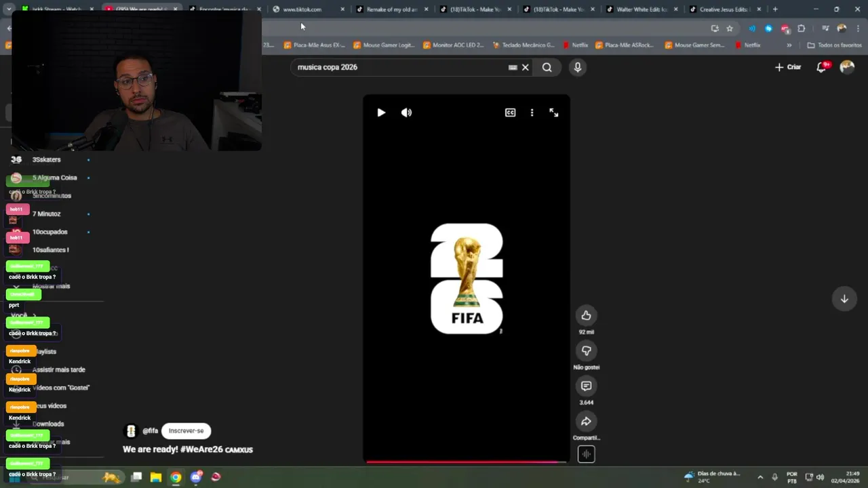The width and height of the screenshot is (868, 488).
Task: Close the 'Walter White Edit' tab
Action: pyautogui.click(x=675, y=9)
